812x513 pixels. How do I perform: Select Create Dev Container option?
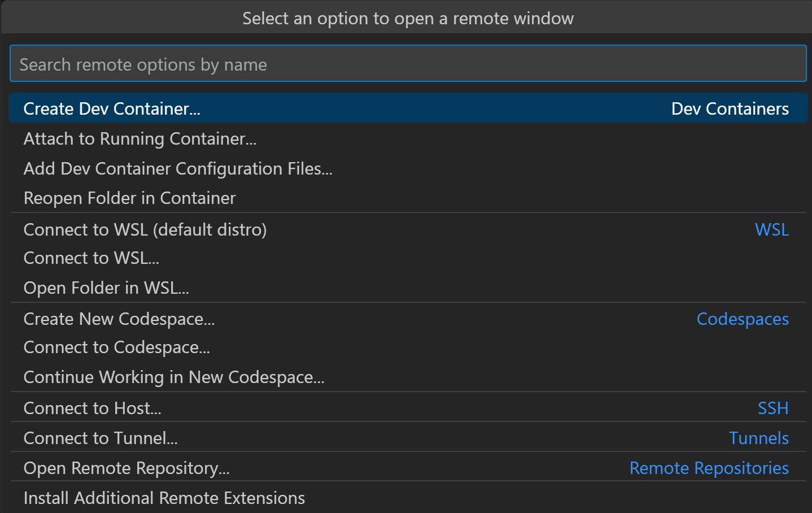click(x=408, y=108)
